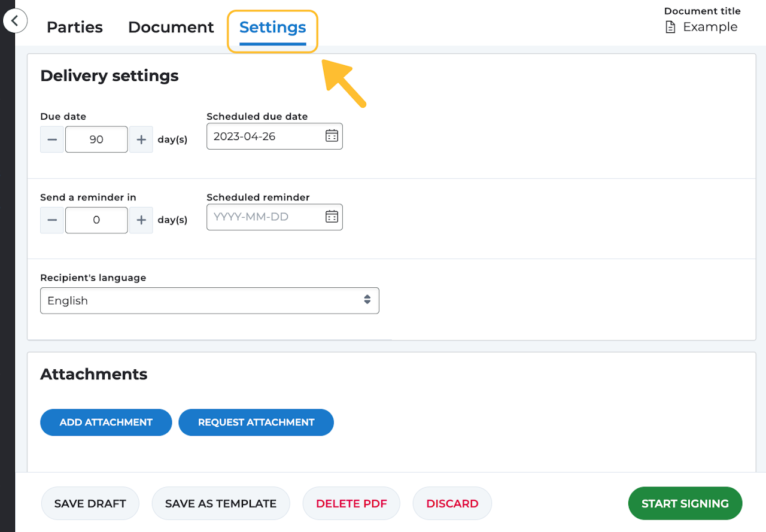Click Save Draft at the bottom
Viewport: 766px width, 532px height.
click(x=90, y=503)
